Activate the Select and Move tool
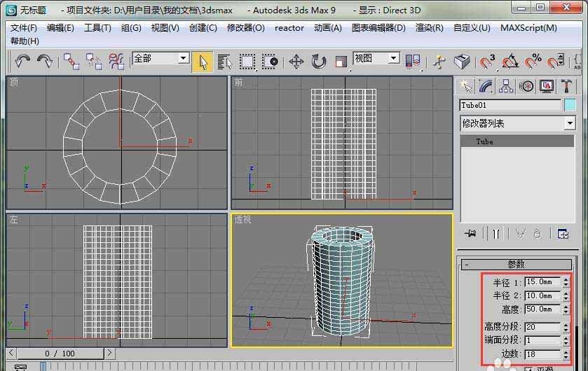The height and width of the screenshot is (371, 588). coord(296,62)
